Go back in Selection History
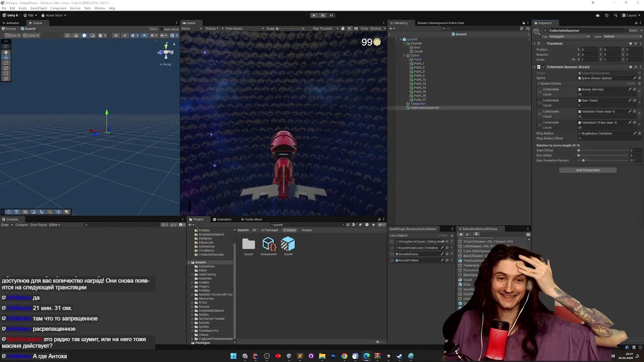Image resolution: width=644 pixels, height=362 pixels. pyautogui.click(x=461, y=234)
